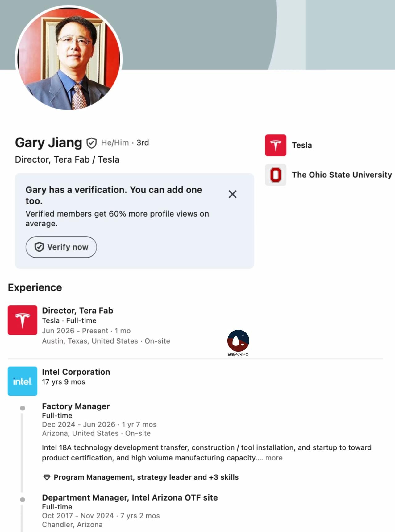The height and width of the screenshot is (532, 395).
Task: Click the shield icon inside Verify now button
Action: point(39,247)
